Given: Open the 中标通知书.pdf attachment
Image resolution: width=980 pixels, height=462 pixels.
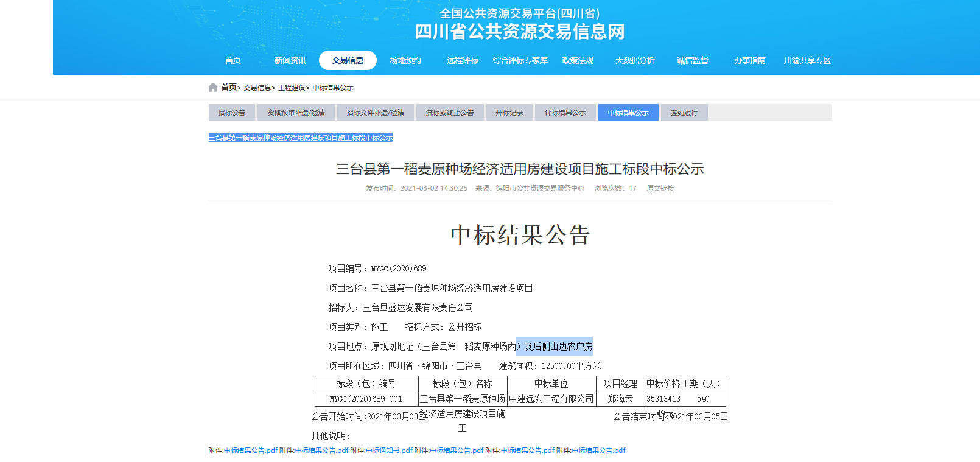Looking at the screenshot, I should click(x=389, y=450).
